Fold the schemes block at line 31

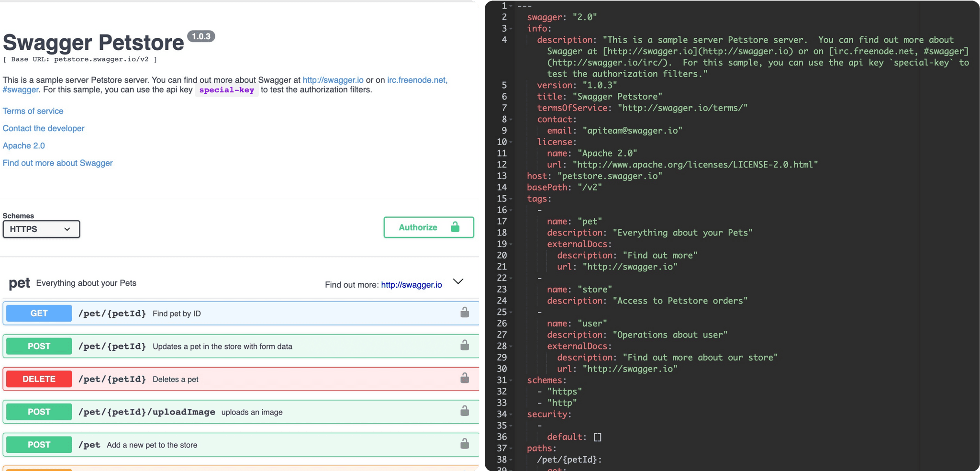tap(511, 381)
